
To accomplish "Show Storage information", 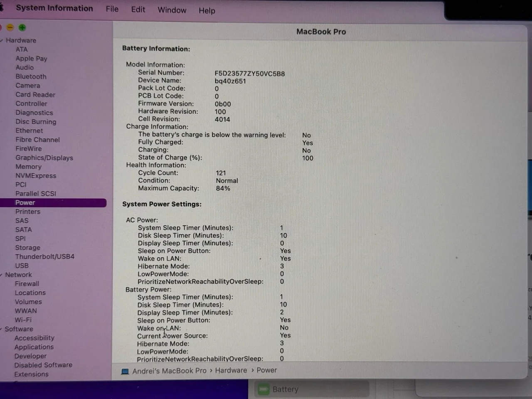I will coord(28,248).
